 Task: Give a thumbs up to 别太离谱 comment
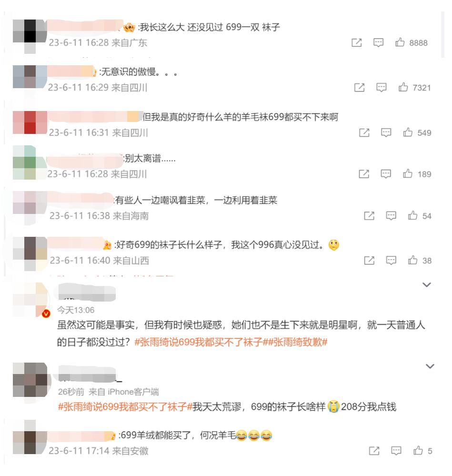click(x=408, y=173)
